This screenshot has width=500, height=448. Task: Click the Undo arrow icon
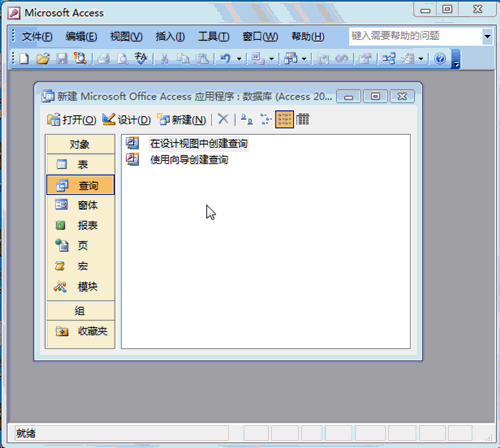(x=225, y=59)
